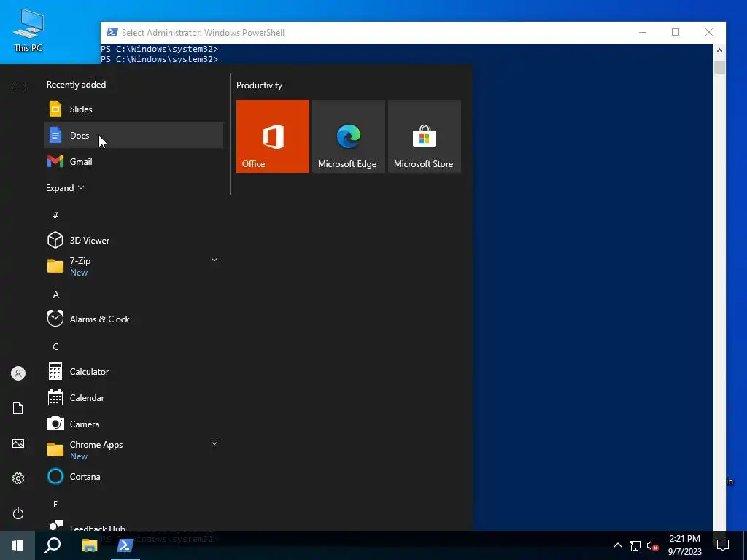This screenshot has height=560, width=747.
Task: Open the Microsoft Store tile
Action: pos(425,136)
